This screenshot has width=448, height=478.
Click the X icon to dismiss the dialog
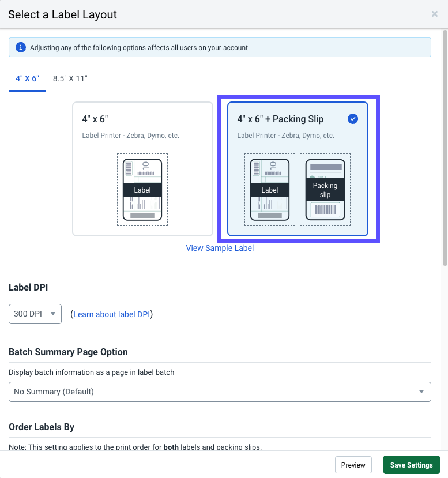[x=435, y=14]
